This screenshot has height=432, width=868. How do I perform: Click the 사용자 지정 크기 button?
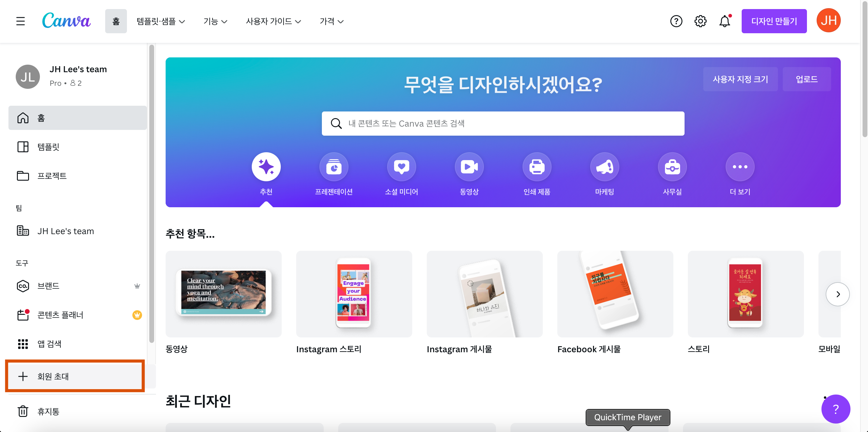coord(740,79)
